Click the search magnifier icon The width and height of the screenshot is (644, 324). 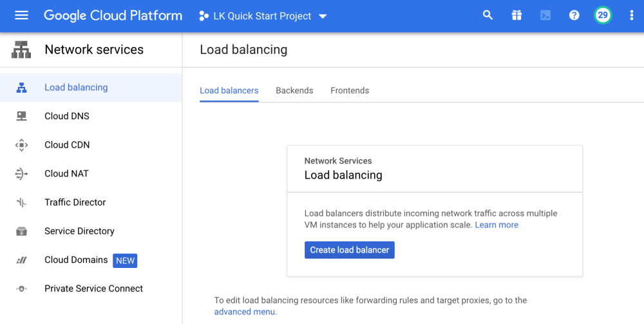pyautogui.click(x=488, y=15)
